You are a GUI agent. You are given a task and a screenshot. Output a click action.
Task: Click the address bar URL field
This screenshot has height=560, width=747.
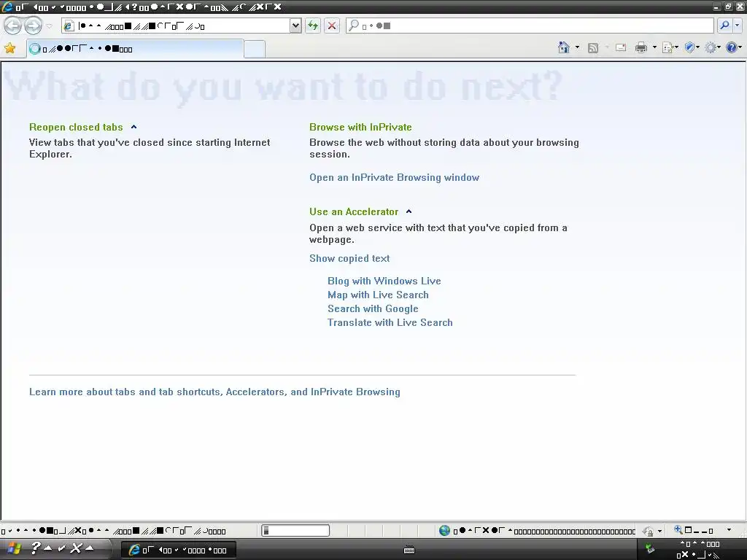(x=175, y=26)
